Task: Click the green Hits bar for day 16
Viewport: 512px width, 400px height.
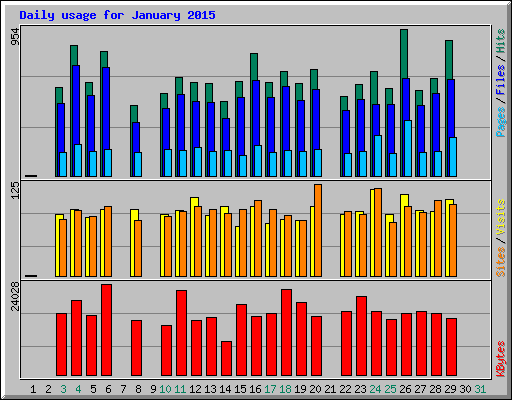Action: (254, 67)
